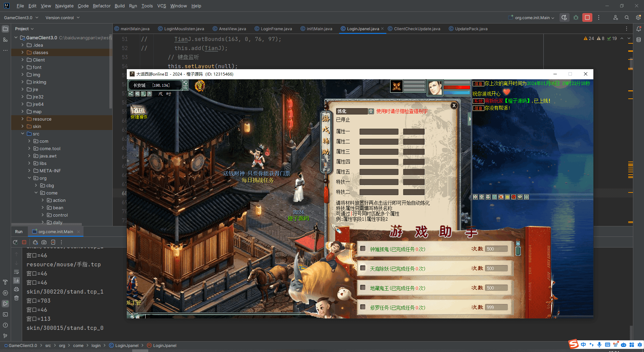Expand the resource folder in project tree
The height and width of the screenshot is (352, 644).
point(22,119)
